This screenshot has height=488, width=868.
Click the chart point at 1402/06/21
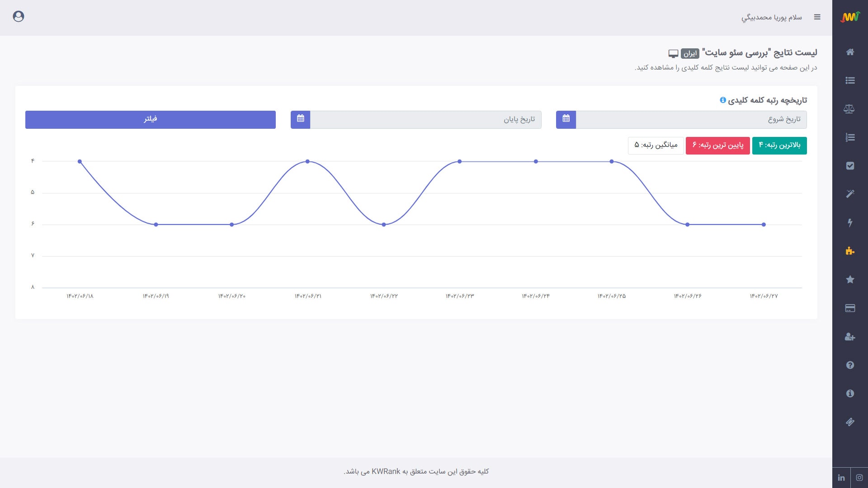[307, 161]
